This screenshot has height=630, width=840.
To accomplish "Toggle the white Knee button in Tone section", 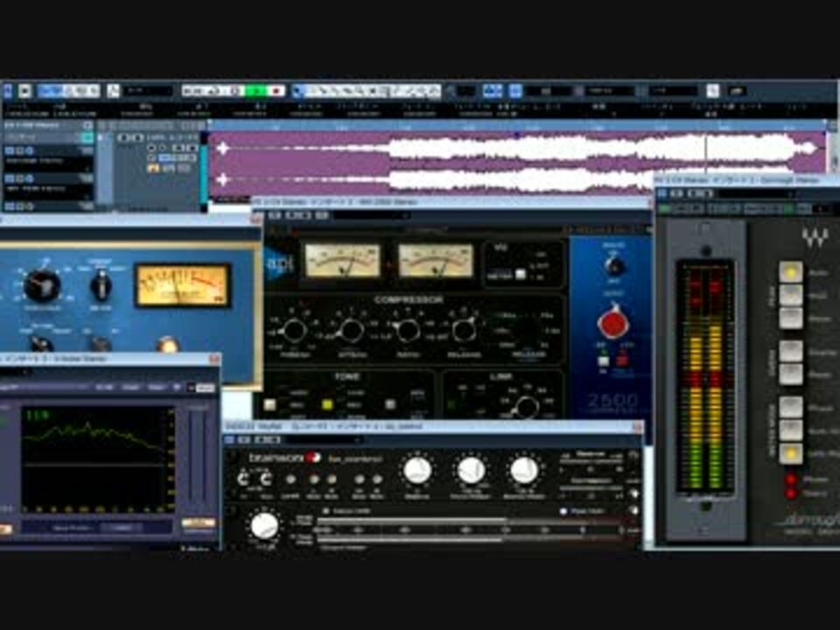I will pyautogui.click(x=270, y=405).
